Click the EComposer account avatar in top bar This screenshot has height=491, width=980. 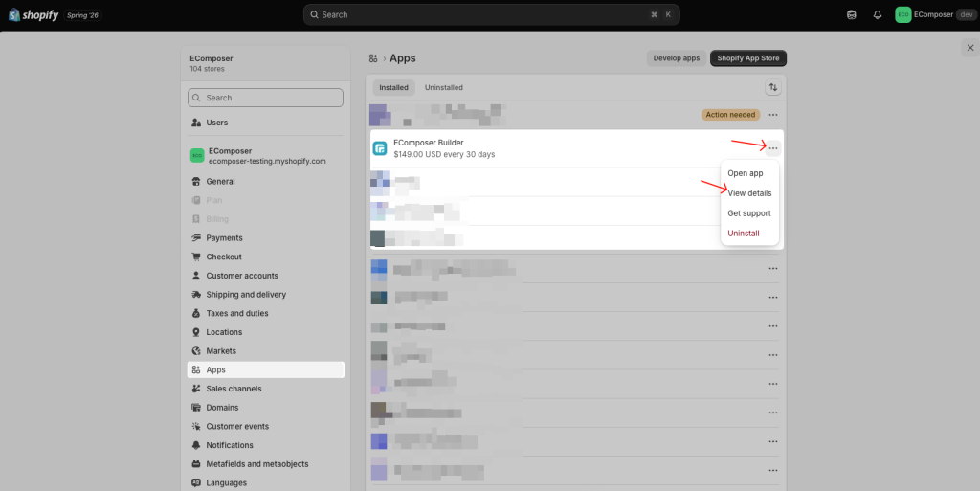click(902, 15)
